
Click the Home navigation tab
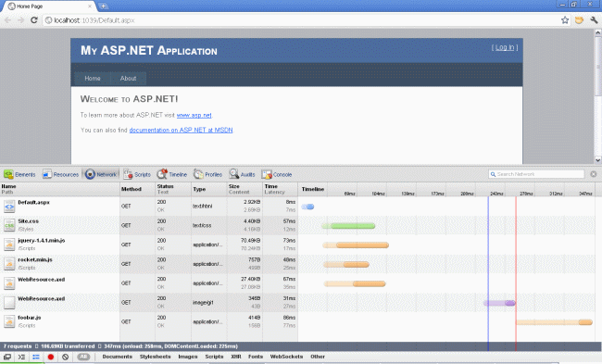[93, 79]
